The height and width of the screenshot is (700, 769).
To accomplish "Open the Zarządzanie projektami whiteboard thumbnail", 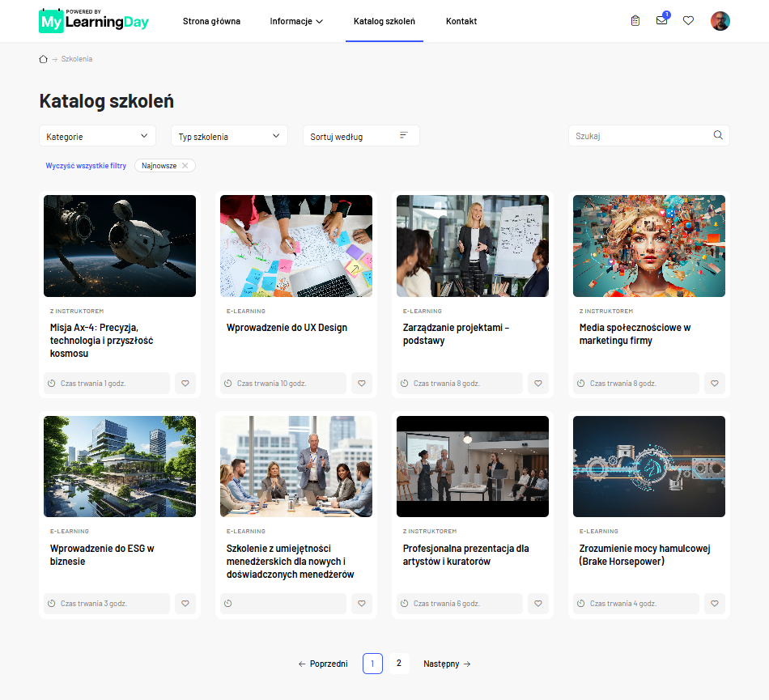I will tap(472, 245).
